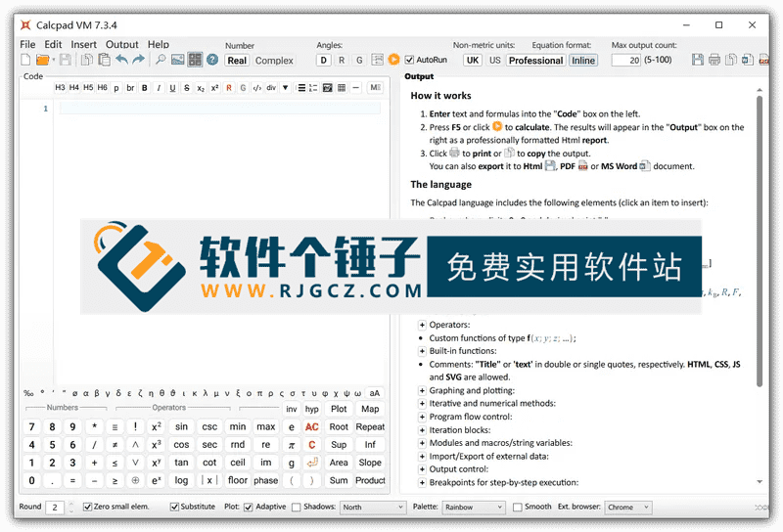Click the Output panel vertical scrollbar
The width and height of the screenshot is (783, 532).
pos(760,243)
